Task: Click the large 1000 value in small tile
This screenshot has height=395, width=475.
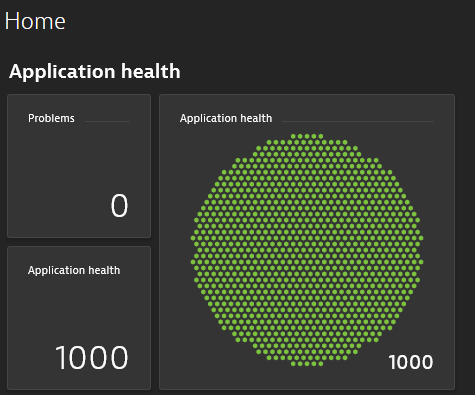Action: [x=92, y=358]
